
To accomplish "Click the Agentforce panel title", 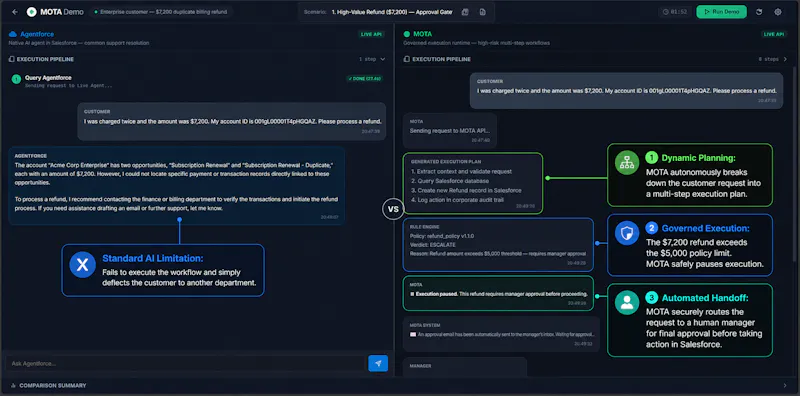I will 37,34.
